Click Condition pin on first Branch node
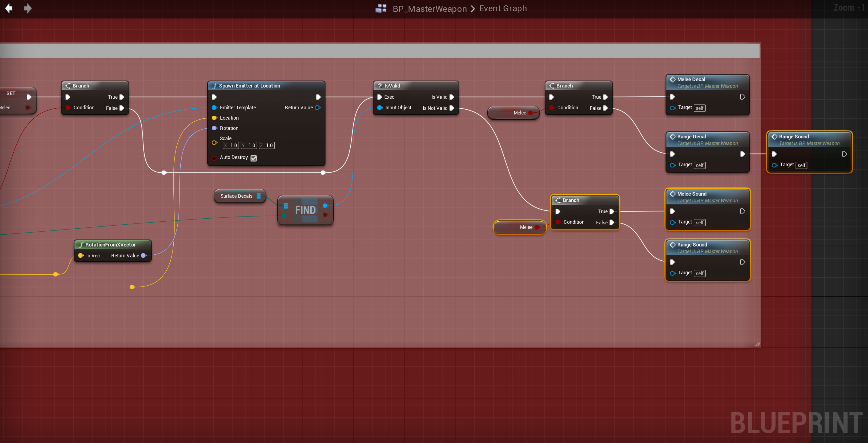Viewport: 868px width, 443px height. tap(68, 108)
